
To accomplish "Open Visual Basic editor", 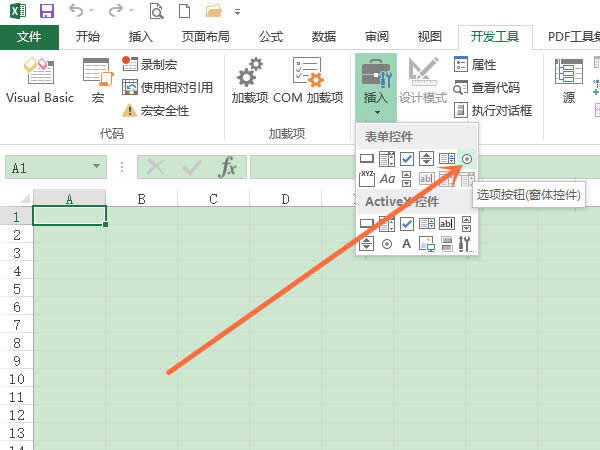I will tap(40, 81).
